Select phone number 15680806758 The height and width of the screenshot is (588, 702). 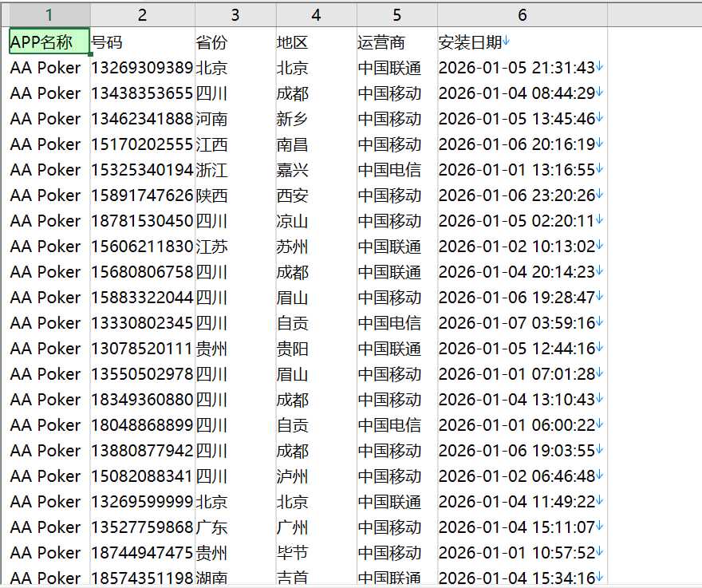pos(142,272)
